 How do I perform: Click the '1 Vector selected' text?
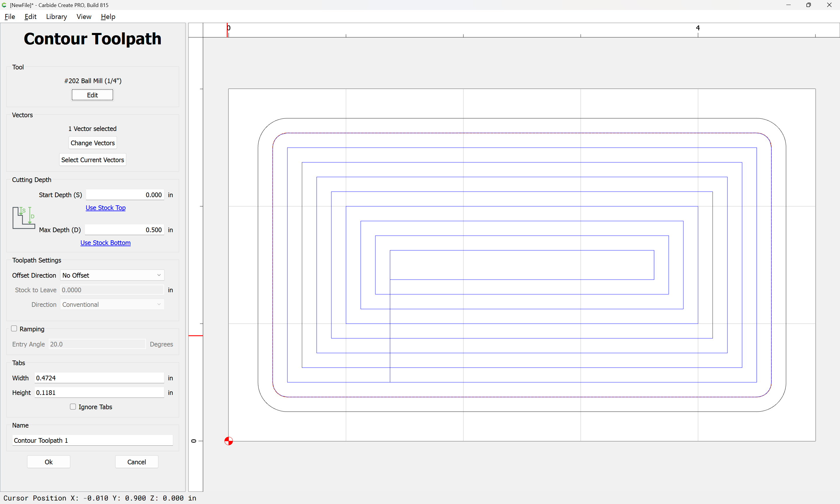click(x=92, y=128)
